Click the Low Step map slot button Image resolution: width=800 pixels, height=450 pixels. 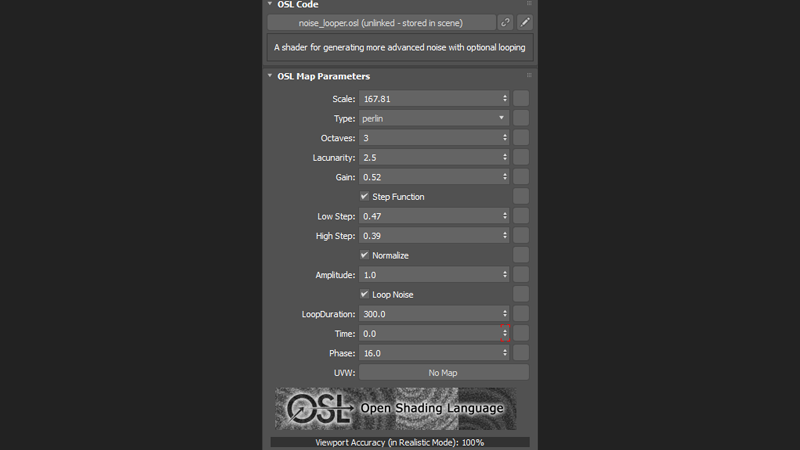click(x=521, y=216)
